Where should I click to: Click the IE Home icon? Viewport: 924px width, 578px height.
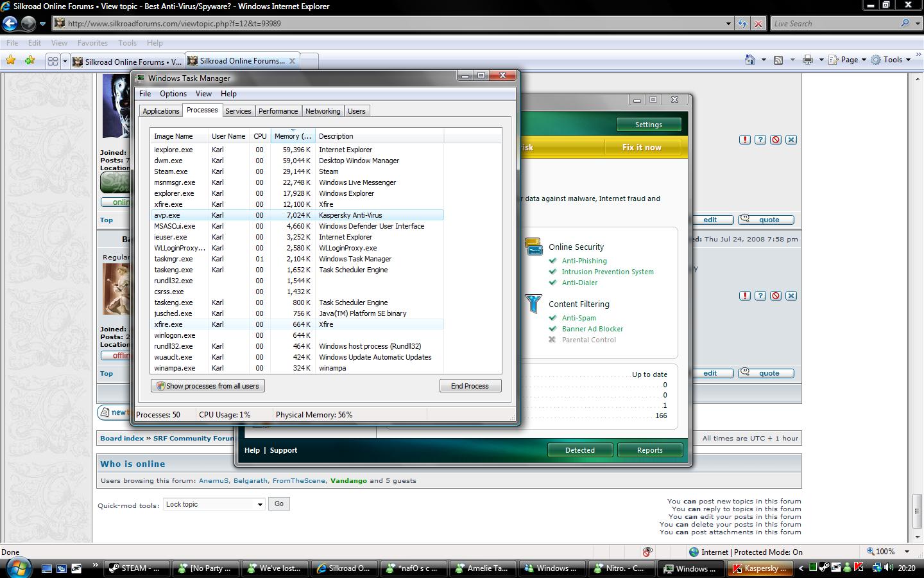749,60
